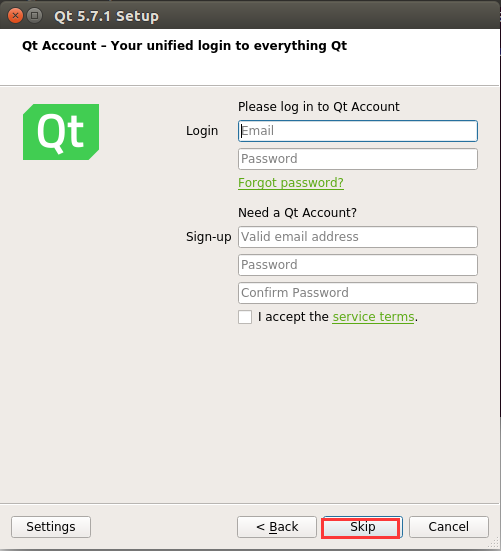Click the gray maximize button in title bar
The image size is (501, 551).
tap(34, 16)
